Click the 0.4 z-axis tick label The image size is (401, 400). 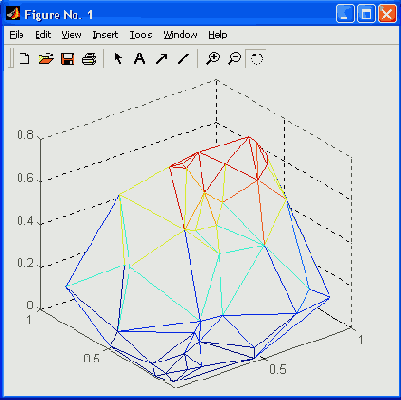tap(25, 221)
